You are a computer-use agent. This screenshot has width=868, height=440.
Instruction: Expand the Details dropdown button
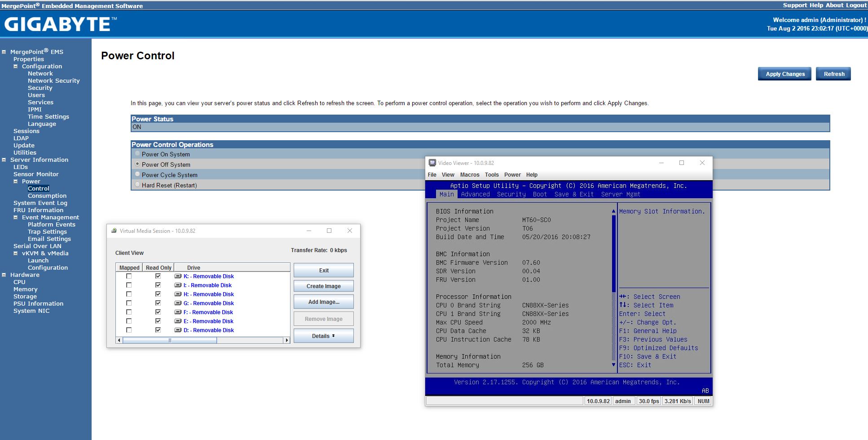tap(323, 336)
